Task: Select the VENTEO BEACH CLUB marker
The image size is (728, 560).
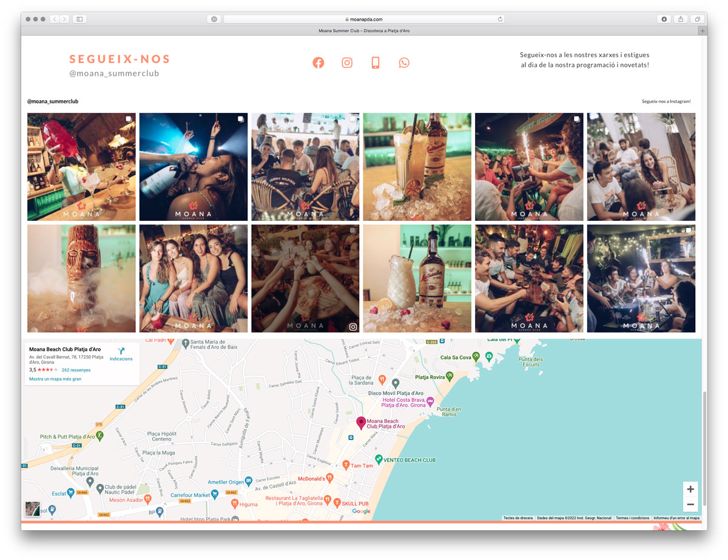Action: [379, 459]
